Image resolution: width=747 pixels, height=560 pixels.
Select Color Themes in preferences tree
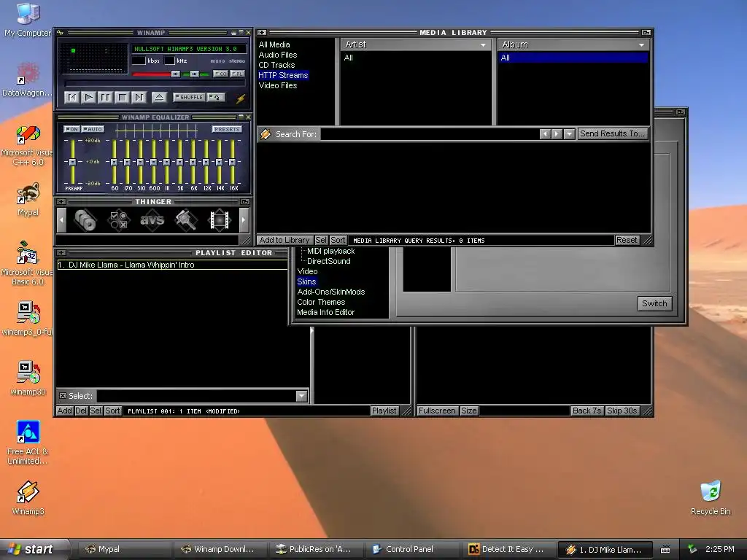click(321, 302)
